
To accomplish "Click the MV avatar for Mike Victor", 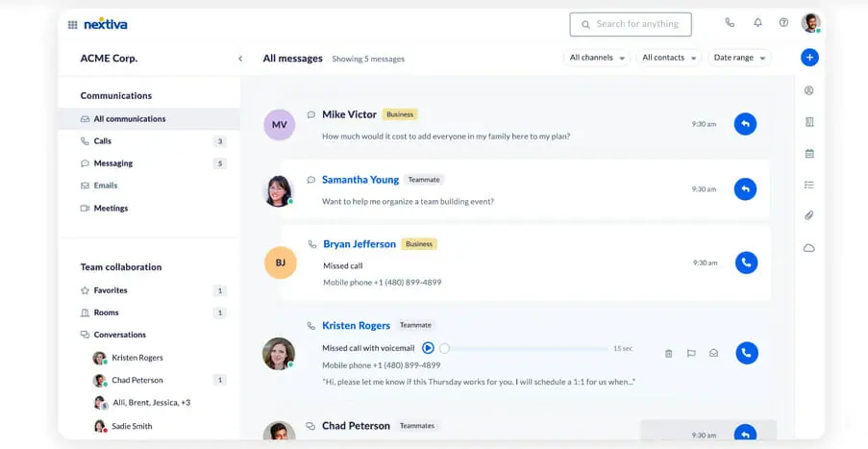I will (280, 125).
